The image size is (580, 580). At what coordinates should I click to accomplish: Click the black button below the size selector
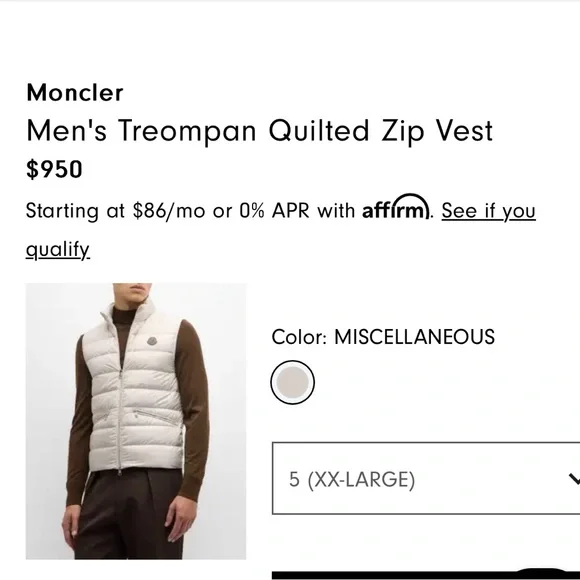click(426, 575)
